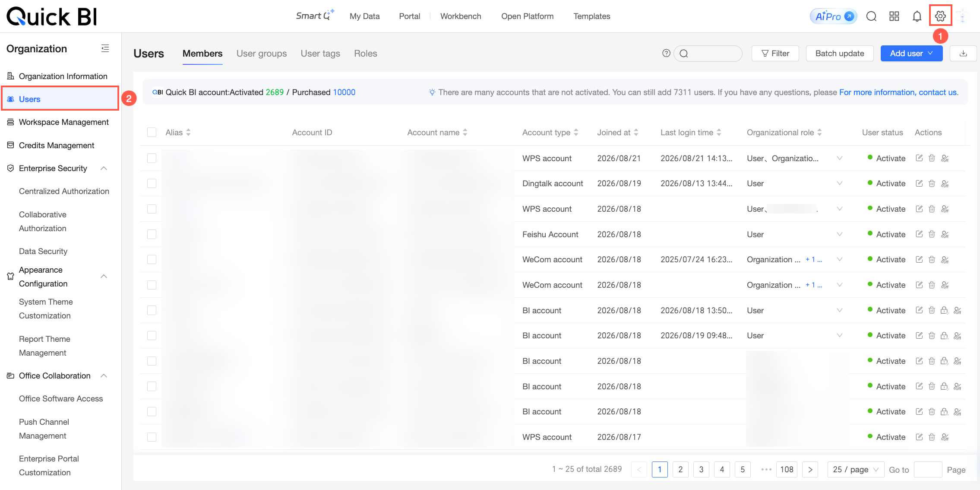Click the top-bar search magnifier
Image resolution: width=980 pixels, height=490 pixels.
pos(871,16)
